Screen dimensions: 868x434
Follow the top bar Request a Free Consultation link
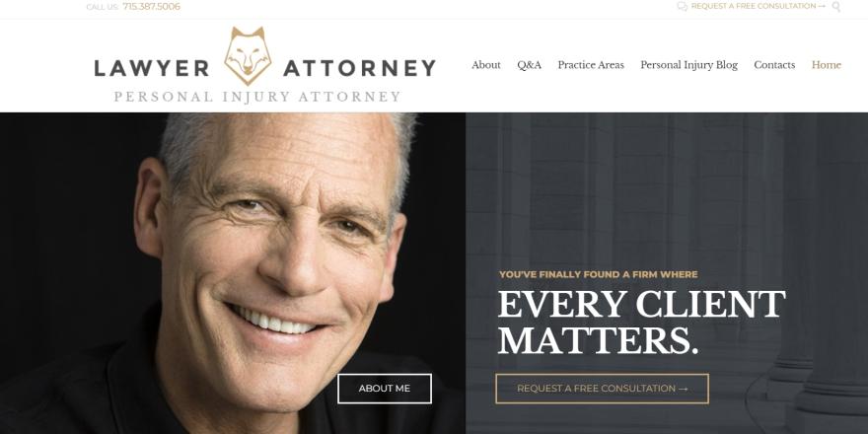point(758,6)
